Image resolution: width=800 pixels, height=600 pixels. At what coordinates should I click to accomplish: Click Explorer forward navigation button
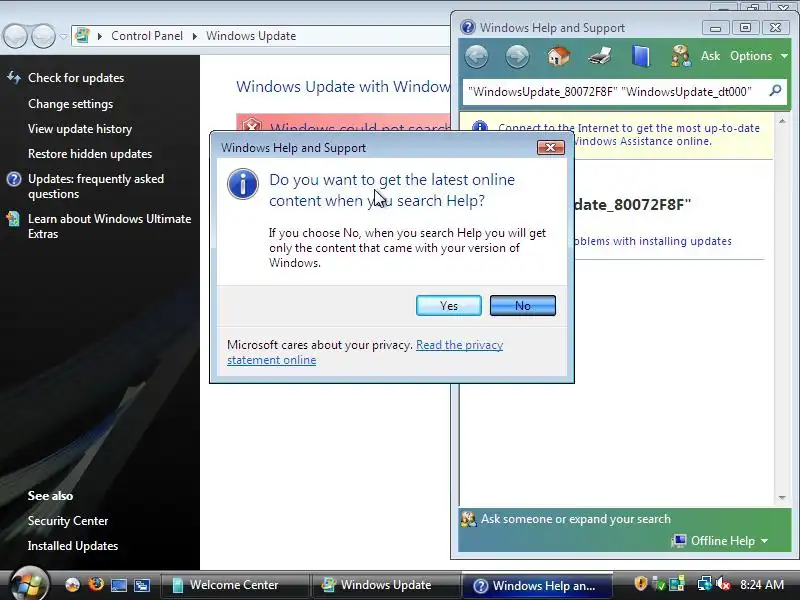[43, 36]
